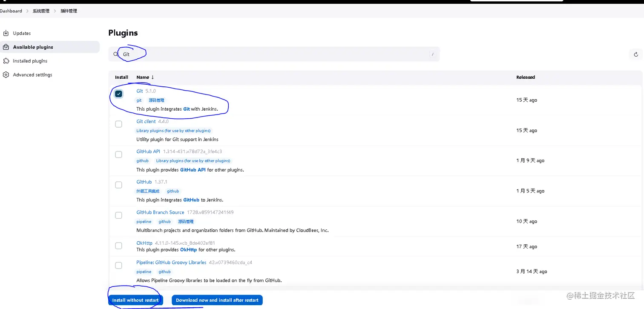Uncheck the Git plugin checkbox
This screenshot has width=644, height=309.
[x=118, y=94]
